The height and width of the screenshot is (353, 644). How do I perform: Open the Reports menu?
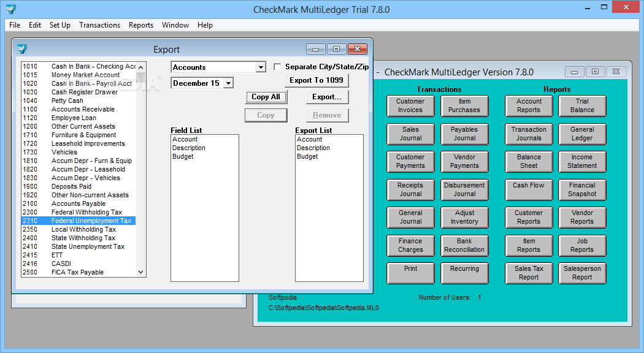[x=141, y=25]
